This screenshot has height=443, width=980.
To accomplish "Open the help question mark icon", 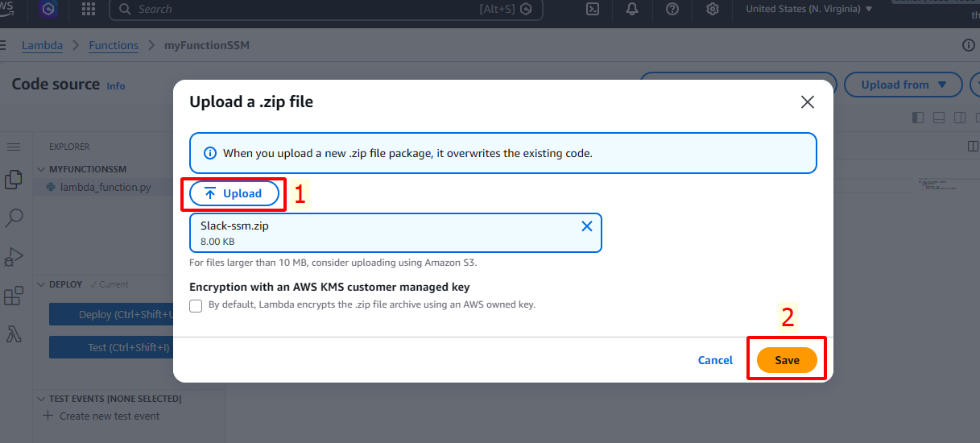I will pos(672,9).
